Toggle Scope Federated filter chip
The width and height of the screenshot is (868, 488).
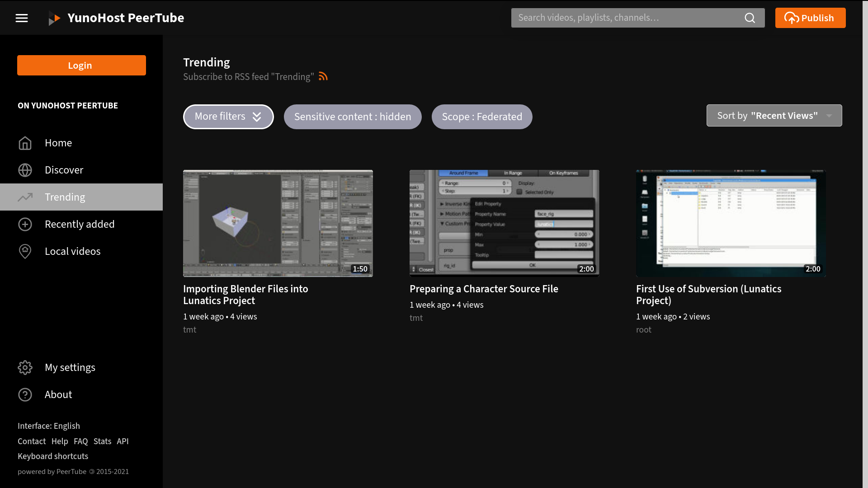(481, 117)
